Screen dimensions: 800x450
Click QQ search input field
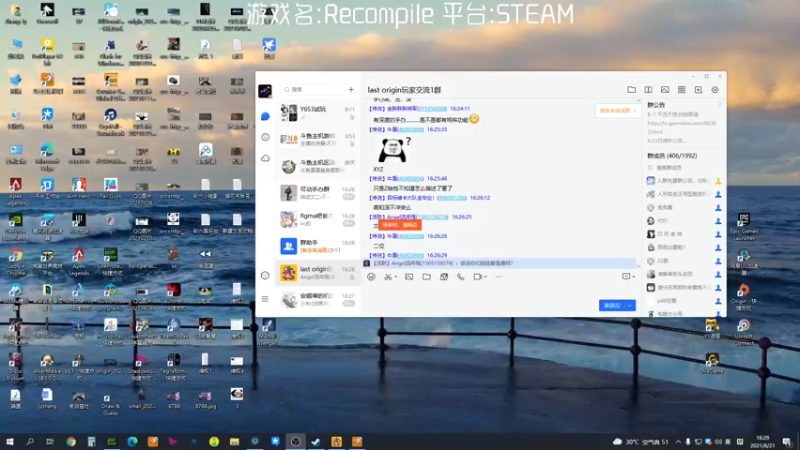(x=313, y=89)
